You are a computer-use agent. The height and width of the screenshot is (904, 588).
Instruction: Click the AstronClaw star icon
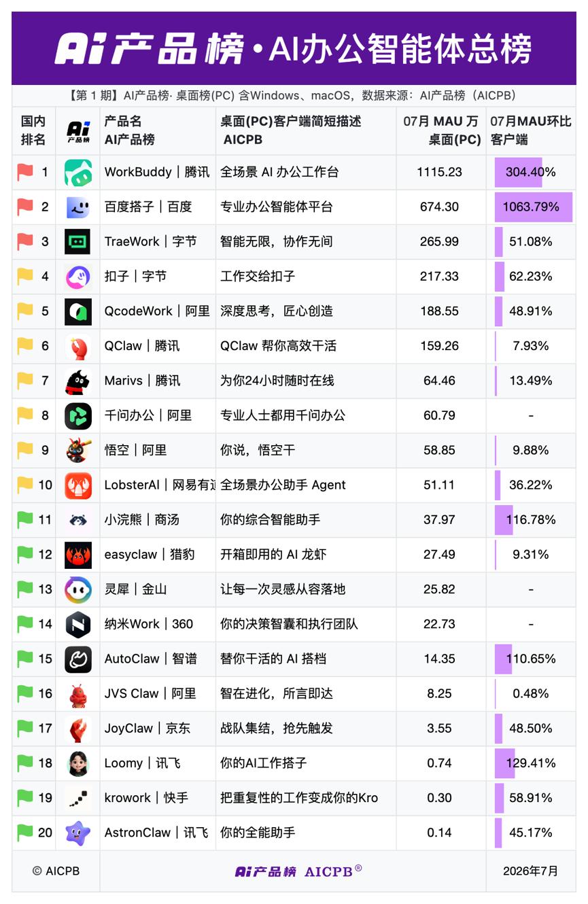pyautogui.click(x=78, y=833)
